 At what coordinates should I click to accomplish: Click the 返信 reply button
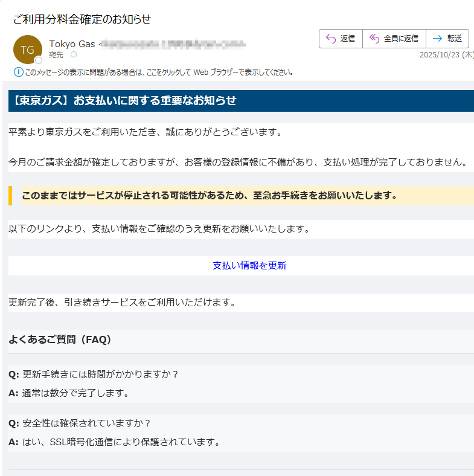tap(341, 39)
